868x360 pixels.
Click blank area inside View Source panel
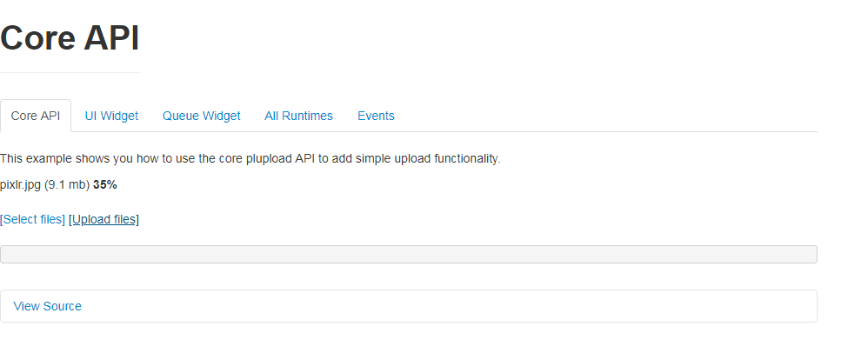tap(443, 306)
